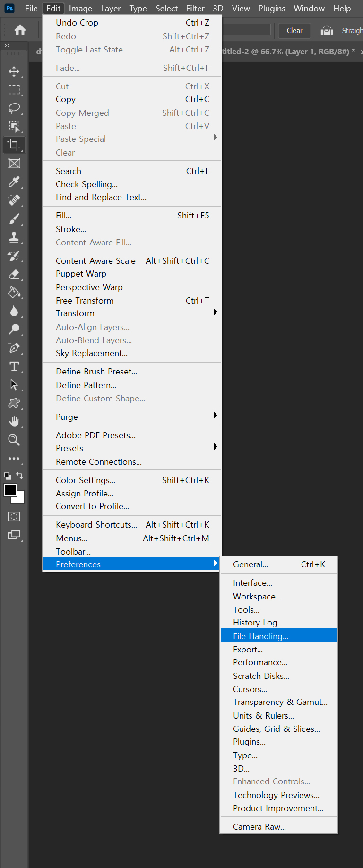
Task: Select the Path Selection tool
Action: pyautogui.click(x=14, y=385)
